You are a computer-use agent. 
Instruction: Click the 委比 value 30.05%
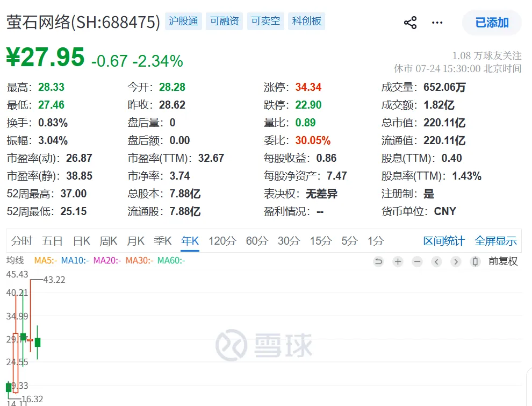coord(313,140)
